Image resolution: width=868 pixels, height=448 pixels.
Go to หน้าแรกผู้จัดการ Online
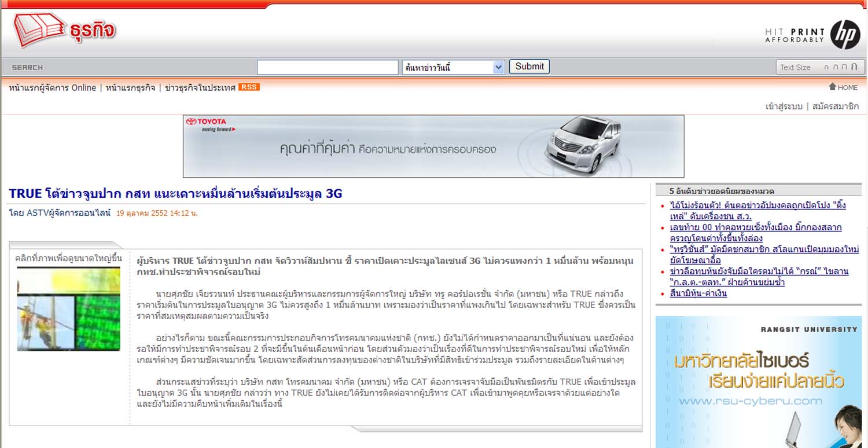[53, 88]
